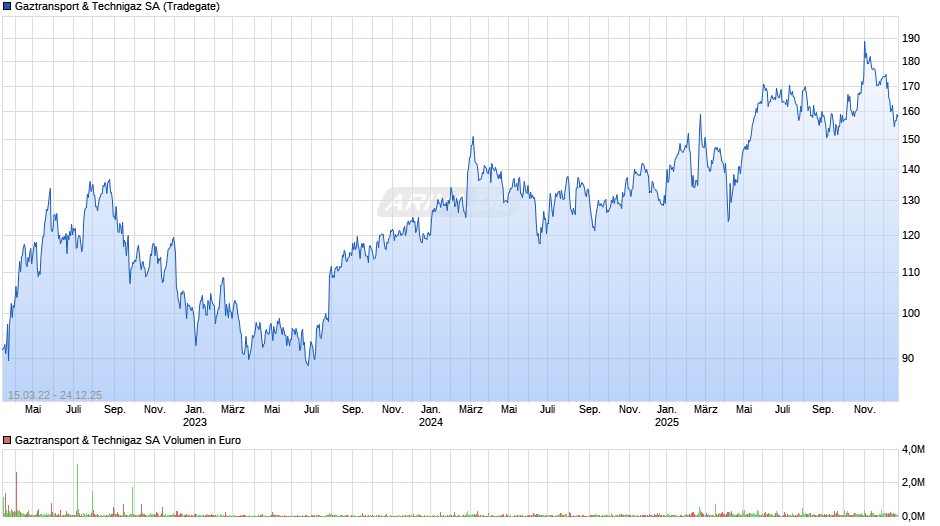
Task: Click the 90 price axis label
Action: (x=908, y=358)
